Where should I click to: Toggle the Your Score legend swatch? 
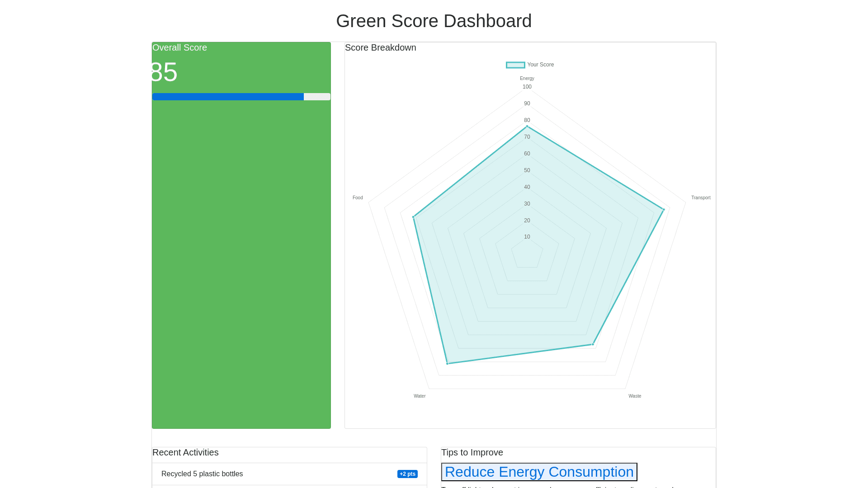[x=515, y=65]
